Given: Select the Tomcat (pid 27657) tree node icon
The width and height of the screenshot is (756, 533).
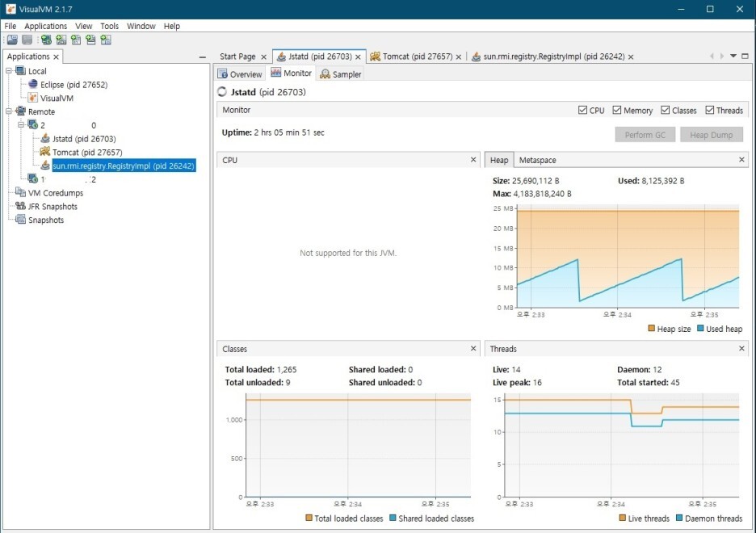Looking at the screenshot, I should pyautogui.click(x=45, y=153).
